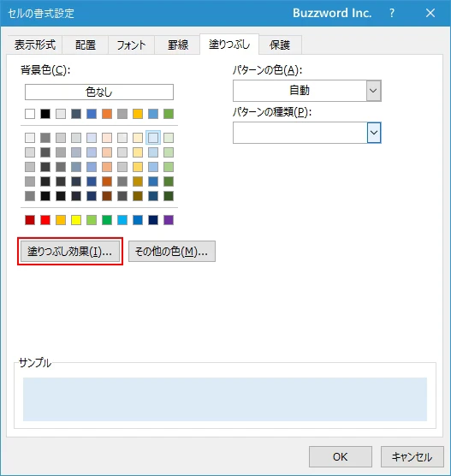
Task: Pick the white swatch in the top theme row
Action: tap(30, 114)
